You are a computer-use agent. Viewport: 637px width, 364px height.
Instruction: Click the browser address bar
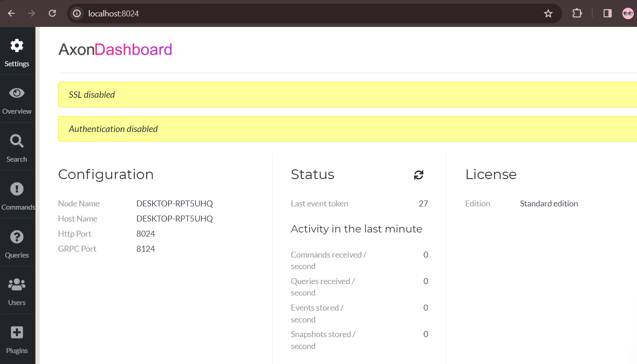tap(274, 13)
